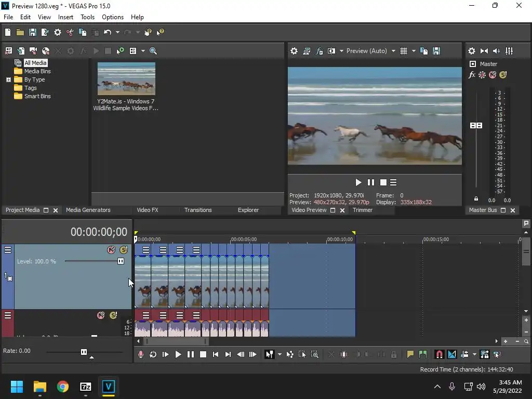Select the Zoom Edit tool

(x=314, y=354)
